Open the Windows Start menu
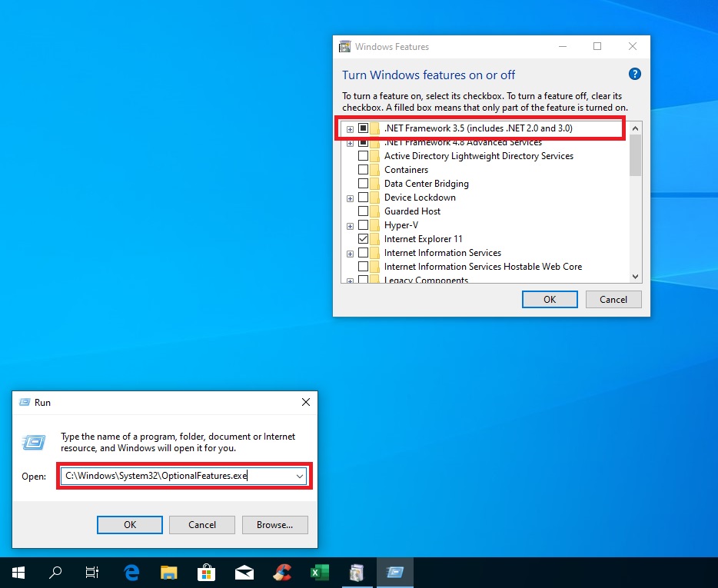 click(x=18, y=573)
